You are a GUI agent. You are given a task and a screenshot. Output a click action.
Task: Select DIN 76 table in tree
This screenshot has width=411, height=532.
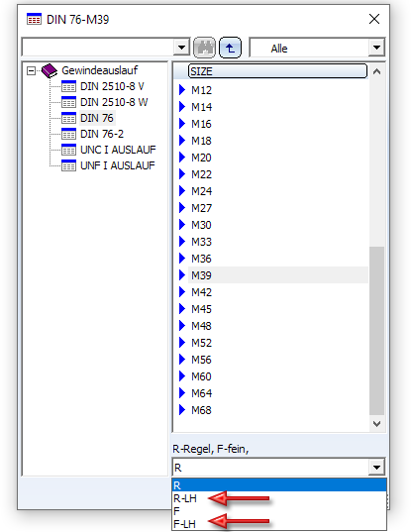point(97,118)
